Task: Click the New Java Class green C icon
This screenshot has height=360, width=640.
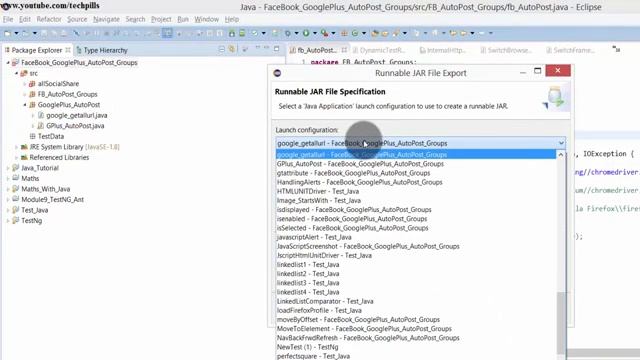Action: click(x=355, y=33)
